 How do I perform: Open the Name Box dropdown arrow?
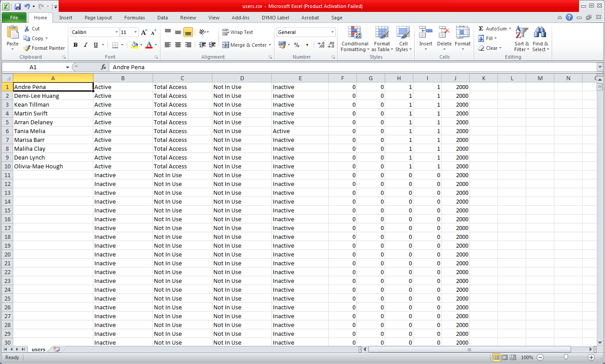(x=67, y=67)
